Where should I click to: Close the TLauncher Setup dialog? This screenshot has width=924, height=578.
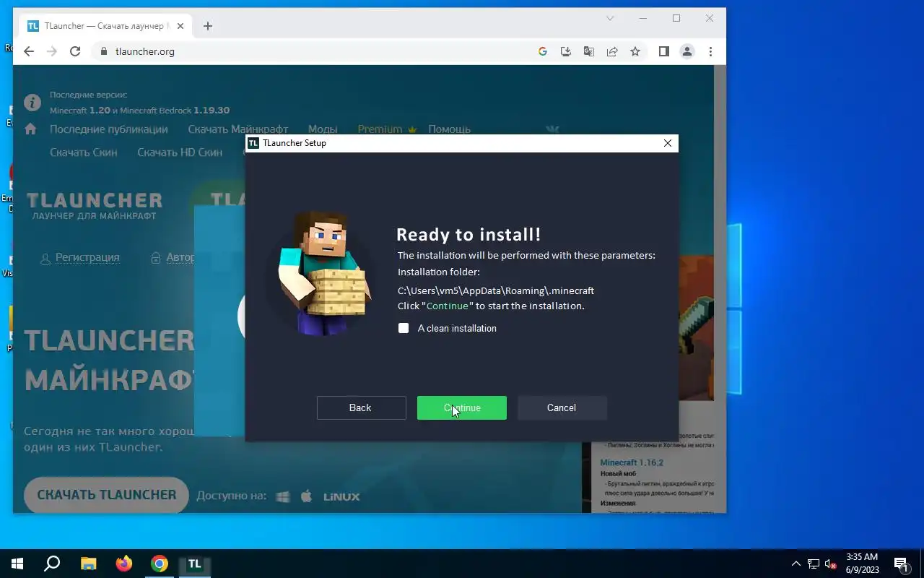667,143
